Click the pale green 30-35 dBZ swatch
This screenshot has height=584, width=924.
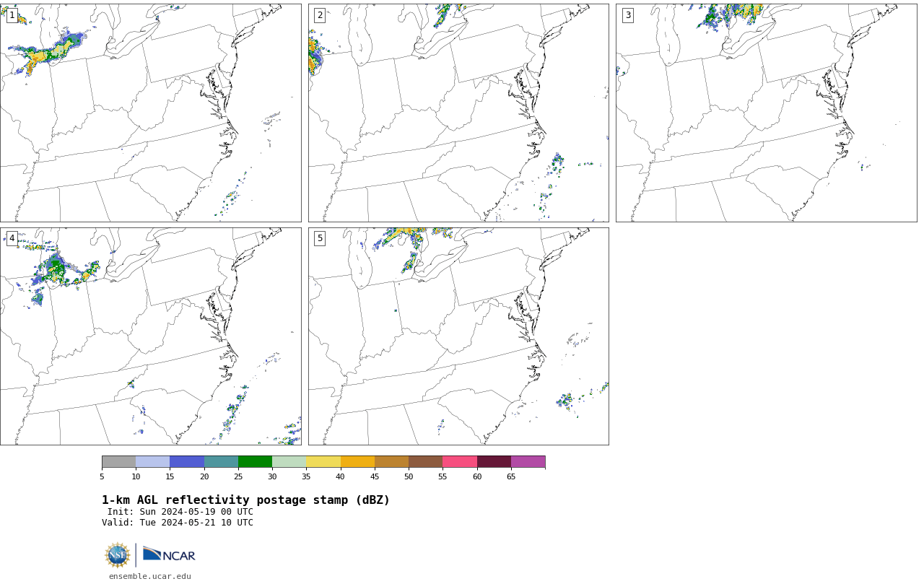(x=289, y=462)
